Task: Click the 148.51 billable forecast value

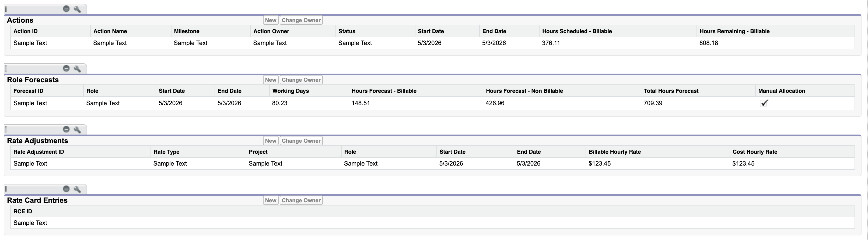Action: (x=361, y=103)
